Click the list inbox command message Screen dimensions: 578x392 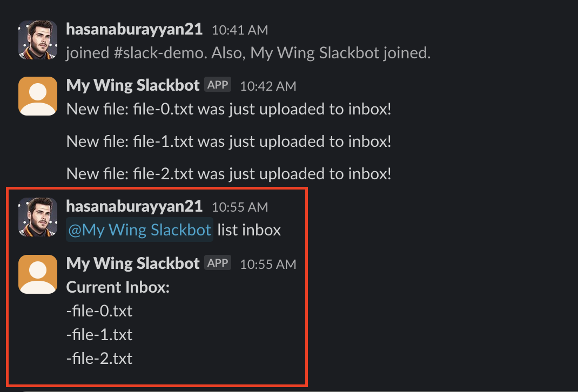pyautogui.click(x=248, y=229)
